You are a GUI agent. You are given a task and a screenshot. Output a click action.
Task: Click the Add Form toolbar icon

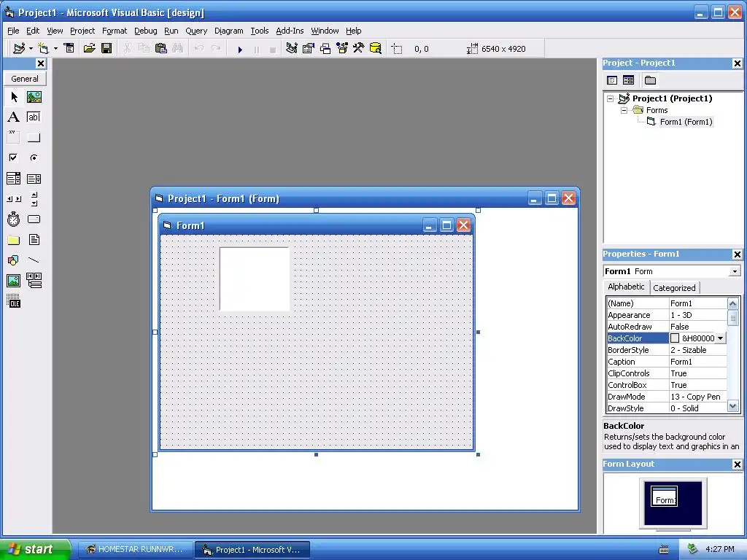pyautogui.click(x=44, y=48)
